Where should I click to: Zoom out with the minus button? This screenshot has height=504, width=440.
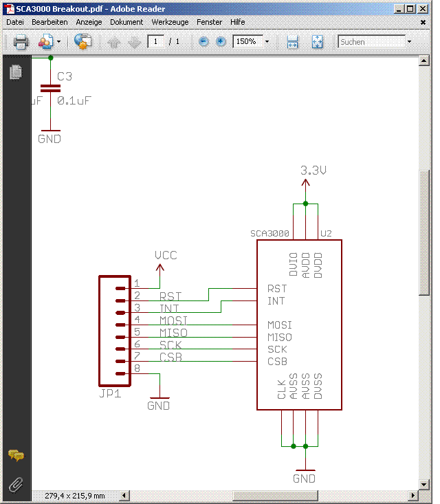(x=203, y=41)
